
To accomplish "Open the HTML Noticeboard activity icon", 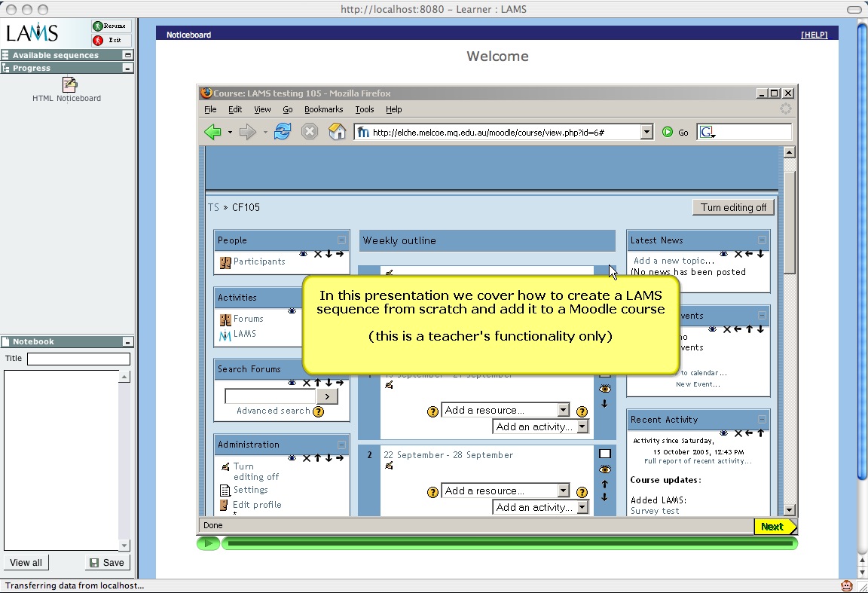I will pos(69,84).
